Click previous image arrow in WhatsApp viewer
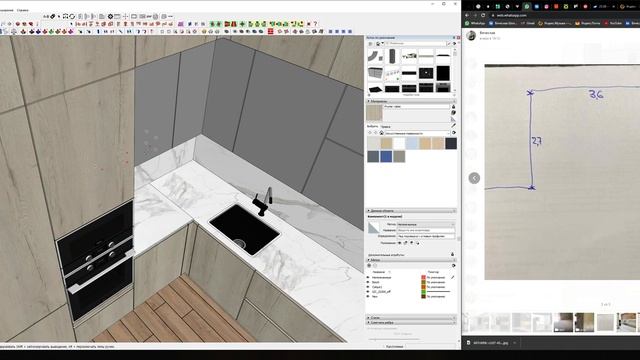640x360 pixels. pyautogui.click(x=474, y=178)
